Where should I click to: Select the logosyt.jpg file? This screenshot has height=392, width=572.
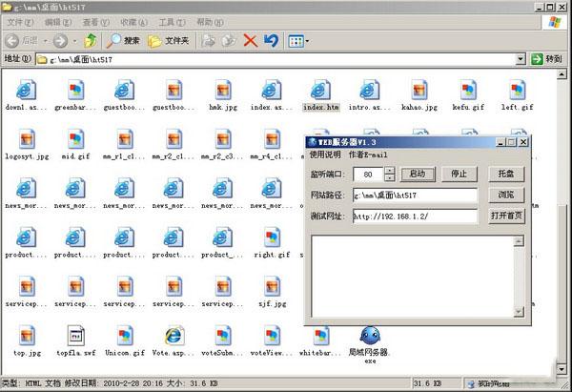coord(27,145)
